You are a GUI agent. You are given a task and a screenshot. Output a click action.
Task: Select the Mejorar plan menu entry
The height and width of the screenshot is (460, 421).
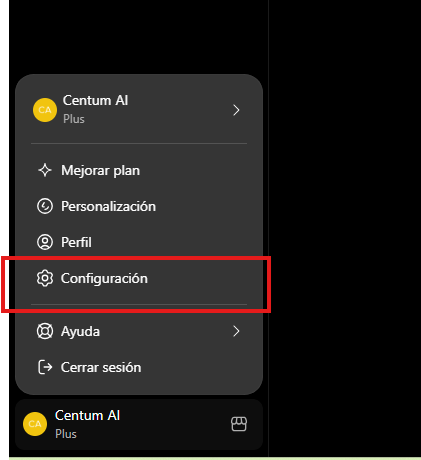(139, 170)
